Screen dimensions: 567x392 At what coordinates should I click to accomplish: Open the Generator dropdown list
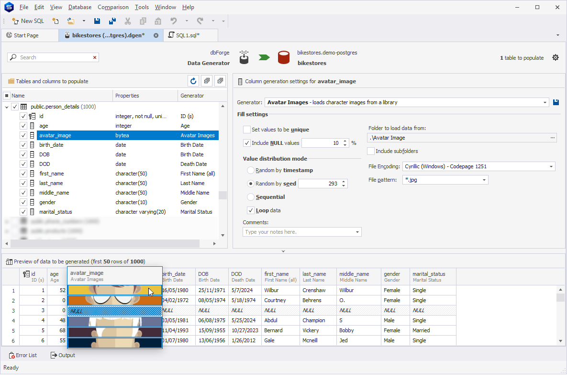point(545,102)
